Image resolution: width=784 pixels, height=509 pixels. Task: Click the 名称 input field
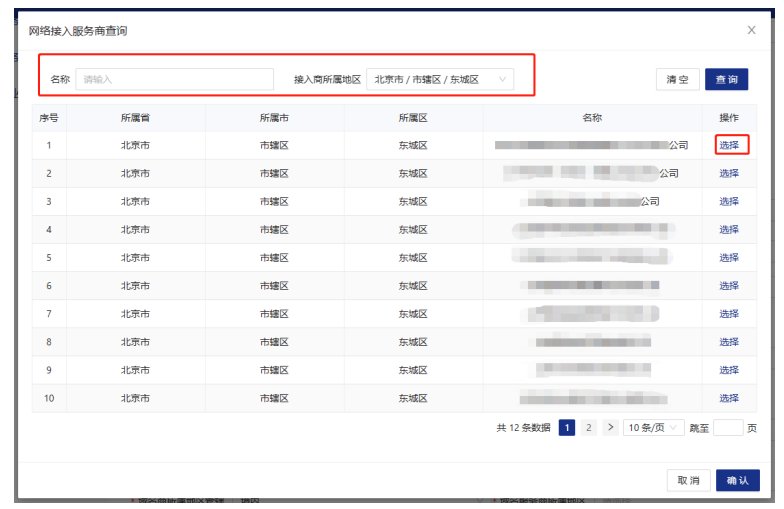pyautogui.click(x=174, y=79)
